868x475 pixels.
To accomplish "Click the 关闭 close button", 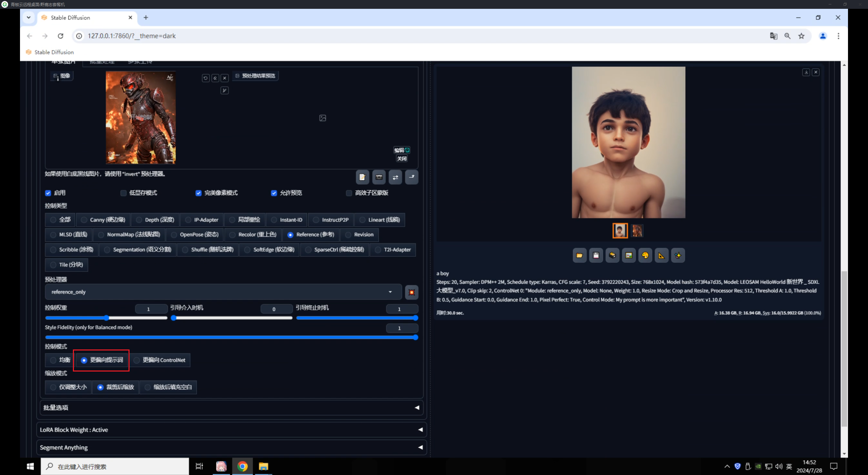I will coord(402,158).
